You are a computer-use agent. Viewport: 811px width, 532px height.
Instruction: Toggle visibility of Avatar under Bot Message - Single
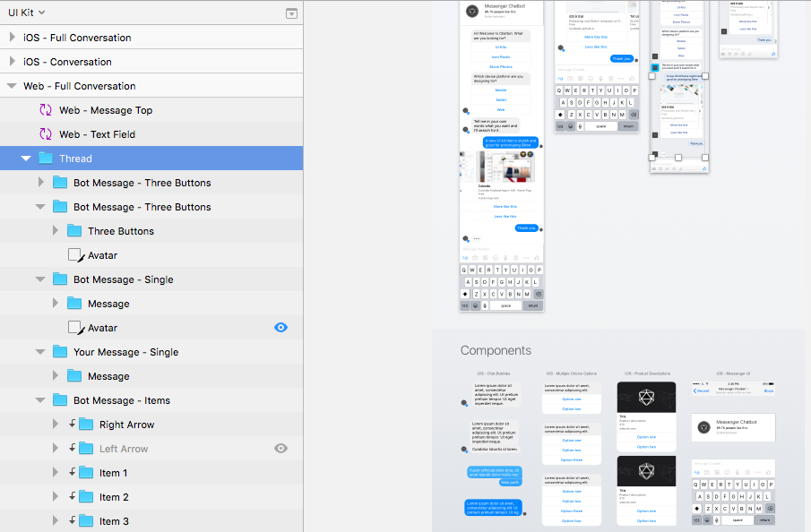(280, 328)
